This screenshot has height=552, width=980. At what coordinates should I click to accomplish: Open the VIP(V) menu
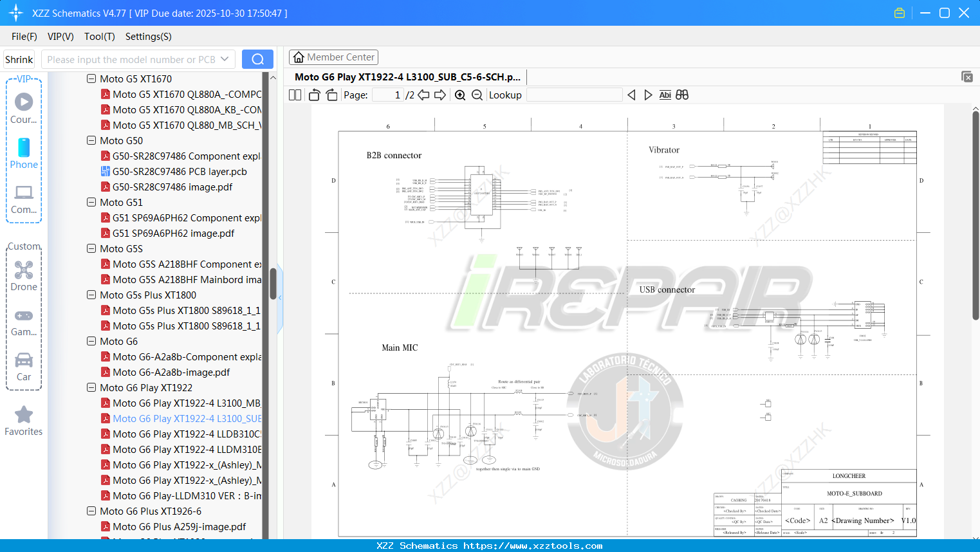point(60,37)
